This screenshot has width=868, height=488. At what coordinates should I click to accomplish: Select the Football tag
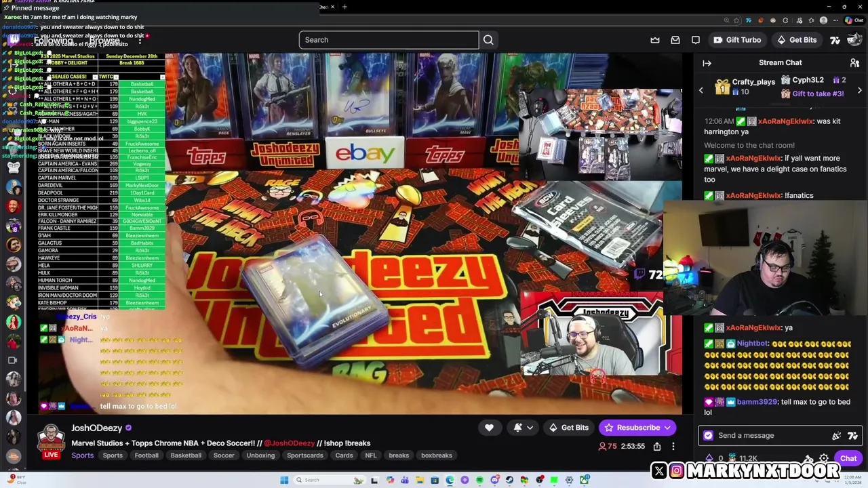[x=146, y=455]
